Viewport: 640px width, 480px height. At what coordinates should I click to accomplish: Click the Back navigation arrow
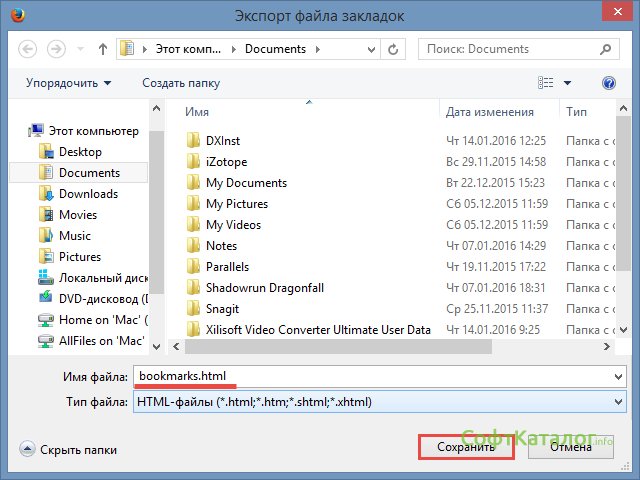(28, 48)
